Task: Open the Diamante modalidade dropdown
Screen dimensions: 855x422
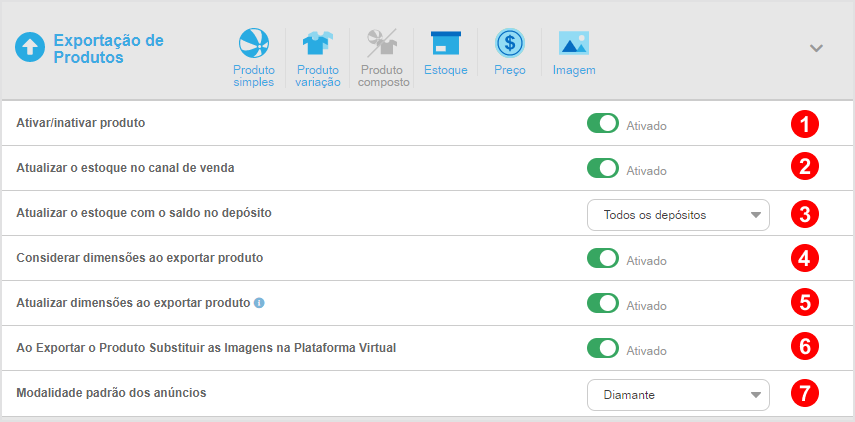Action: (678, 395)
